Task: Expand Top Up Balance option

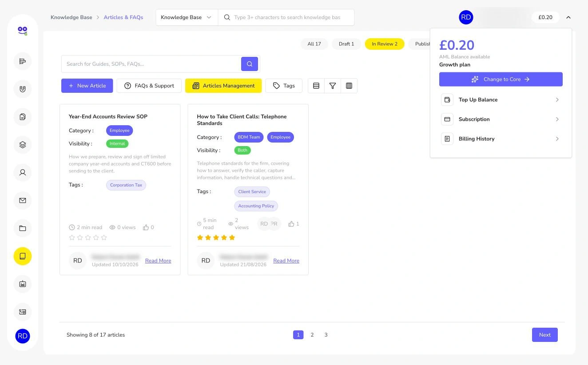Action: click(x=501, y=100)
